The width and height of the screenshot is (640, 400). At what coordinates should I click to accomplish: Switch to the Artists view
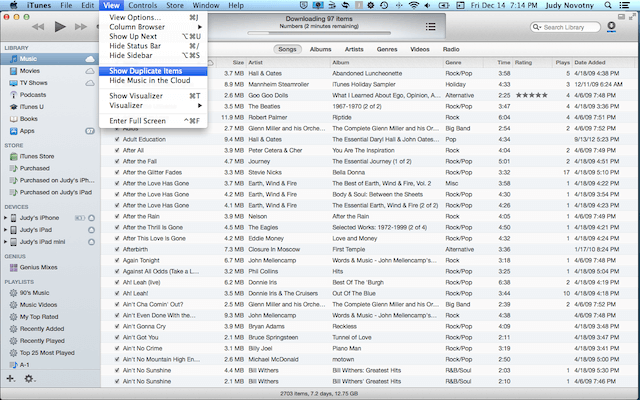pos(354,49)
